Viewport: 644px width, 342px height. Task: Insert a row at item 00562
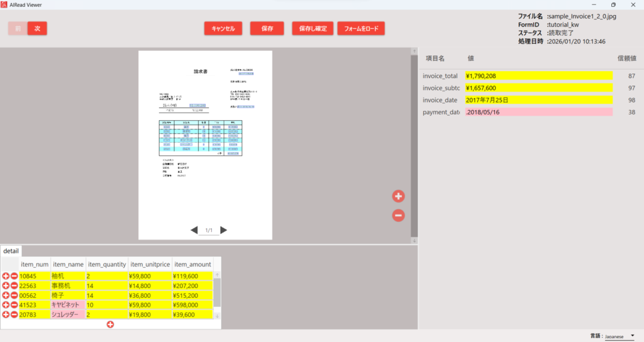[6, 295]
